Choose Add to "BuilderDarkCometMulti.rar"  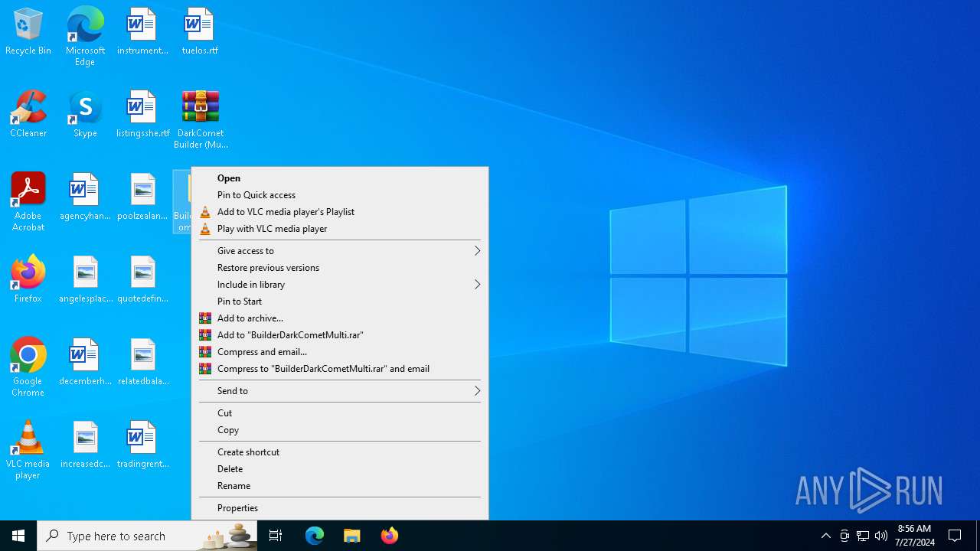[x=339, y=335]
